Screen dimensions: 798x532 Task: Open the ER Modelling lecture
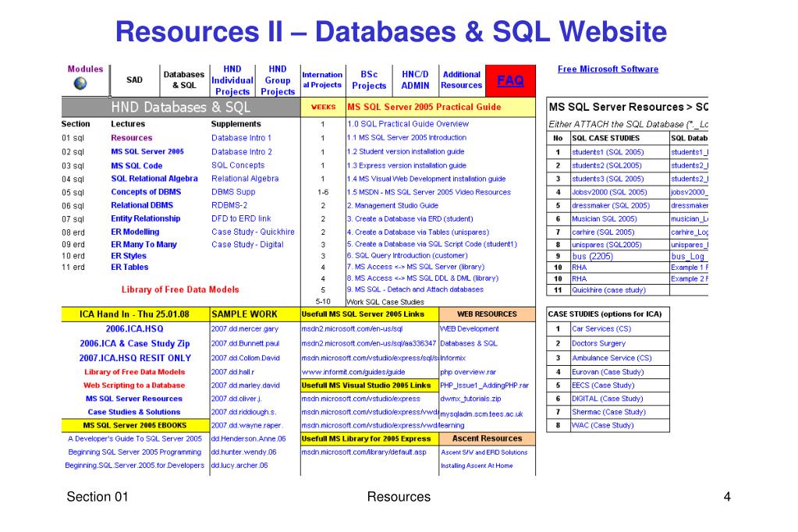tap(135, 232)
